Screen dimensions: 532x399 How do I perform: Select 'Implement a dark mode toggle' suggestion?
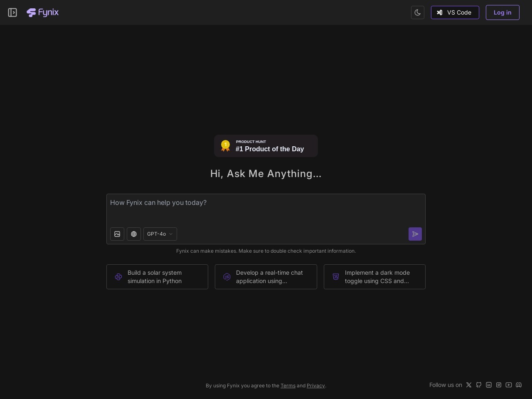pyautogui.click(x=374, y=277)
